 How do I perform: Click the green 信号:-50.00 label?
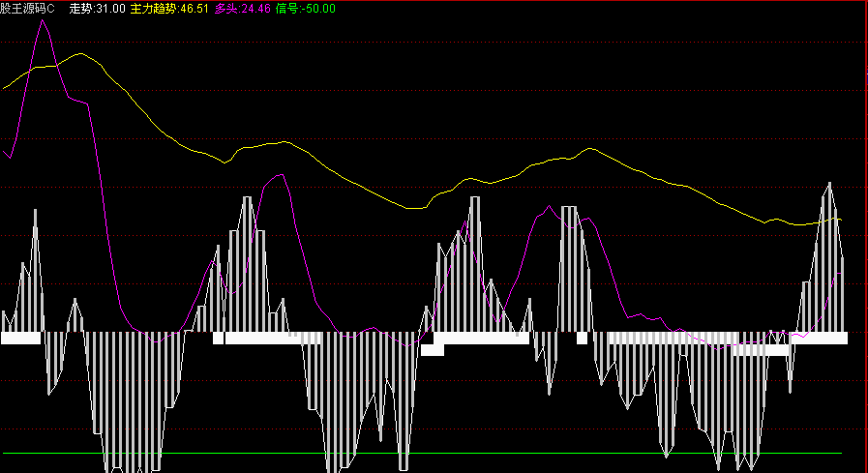point(306,9)
